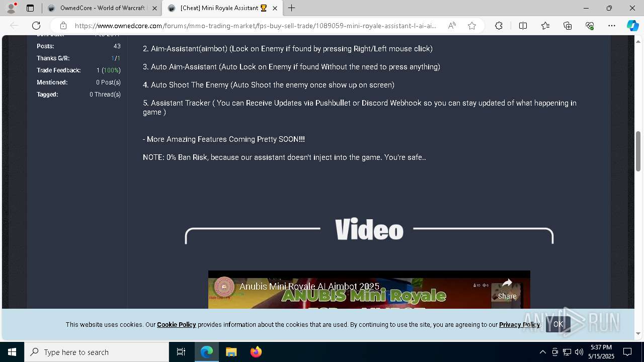
Task: Click the page vertical scrollbar thumb
Action: coord(638,151)
